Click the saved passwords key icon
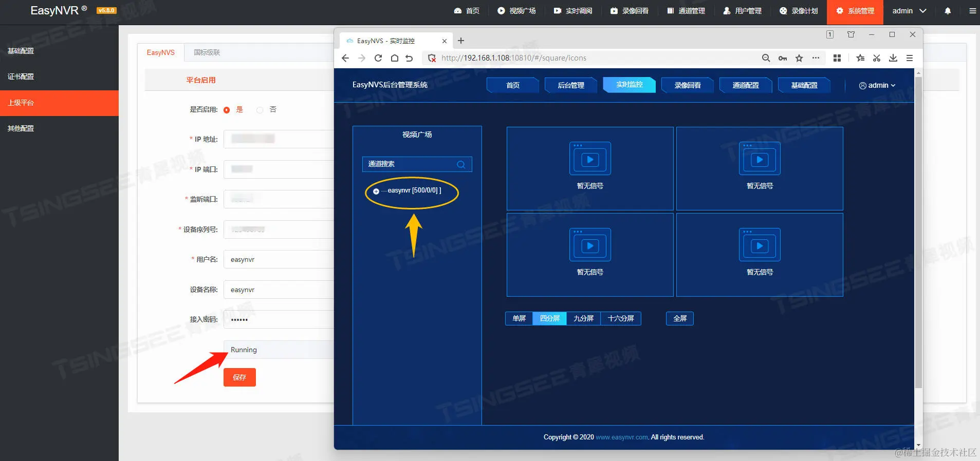Image resolution: width=980 pixels, height=461 pixels. click(783, 58)
